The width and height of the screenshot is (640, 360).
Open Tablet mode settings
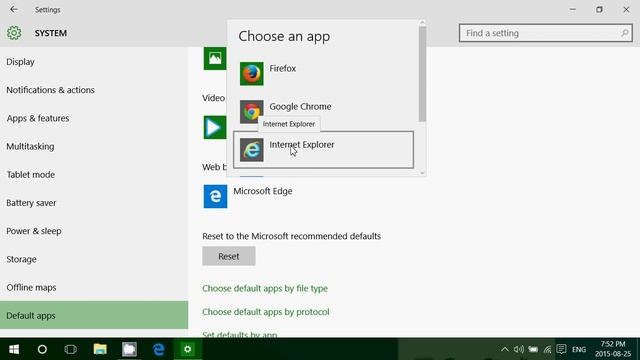point(94,174)
